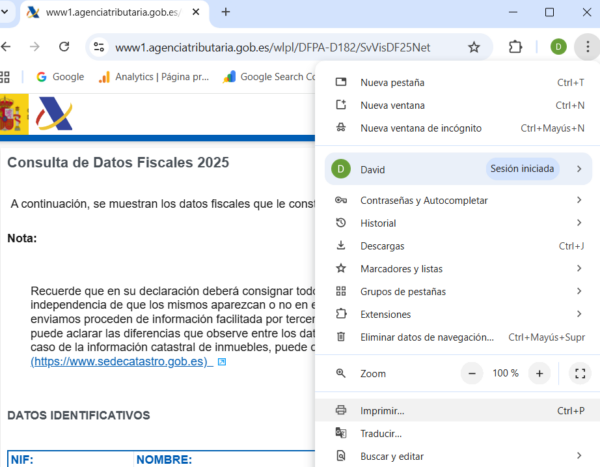The height and width of the screenshot is (467, 600).
Task: Toggle fullscreen mode icon in Zoom row
Action: (x=580, y=373)
